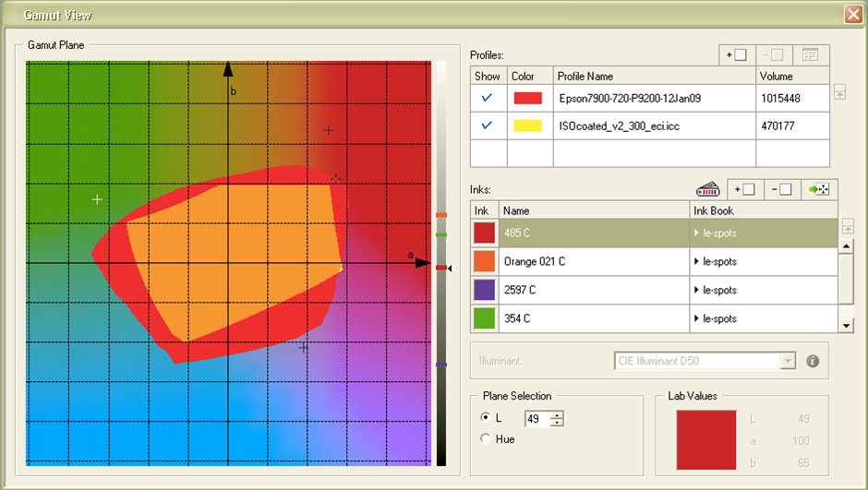868x490 pixels.
Task: Click the red color swatch of Epson profile
Action: [527, 98]
